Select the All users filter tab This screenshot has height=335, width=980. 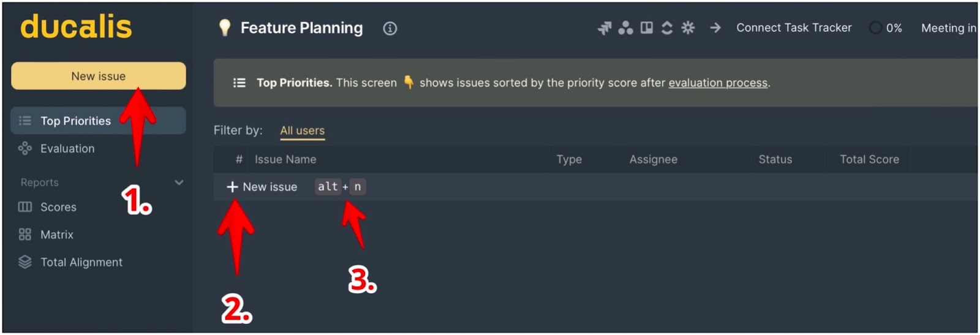click(303, 130)
